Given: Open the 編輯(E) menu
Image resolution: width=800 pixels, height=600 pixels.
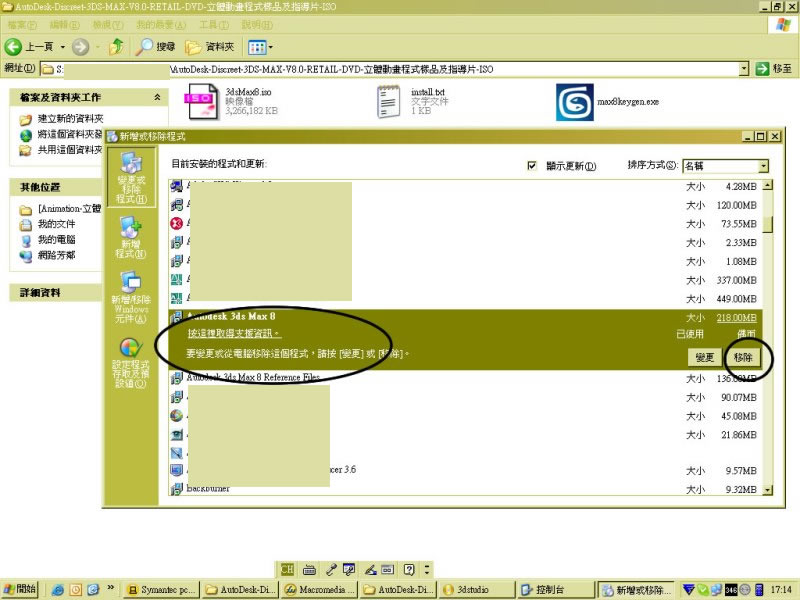Looking at the screenshot, I should 65,24.
